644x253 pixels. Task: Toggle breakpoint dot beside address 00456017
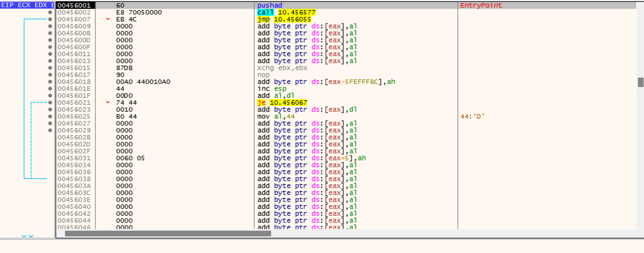click(50, 75)
